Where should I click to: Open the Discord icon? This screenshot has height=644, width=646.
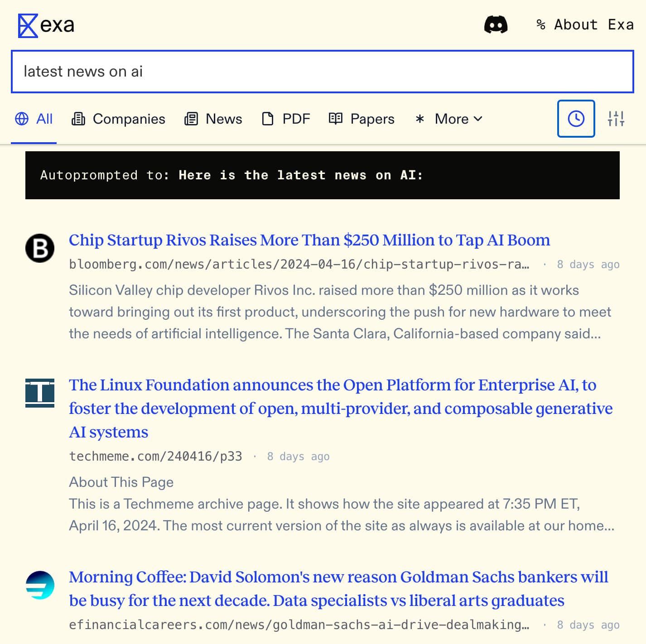click(x=497, y=25)
